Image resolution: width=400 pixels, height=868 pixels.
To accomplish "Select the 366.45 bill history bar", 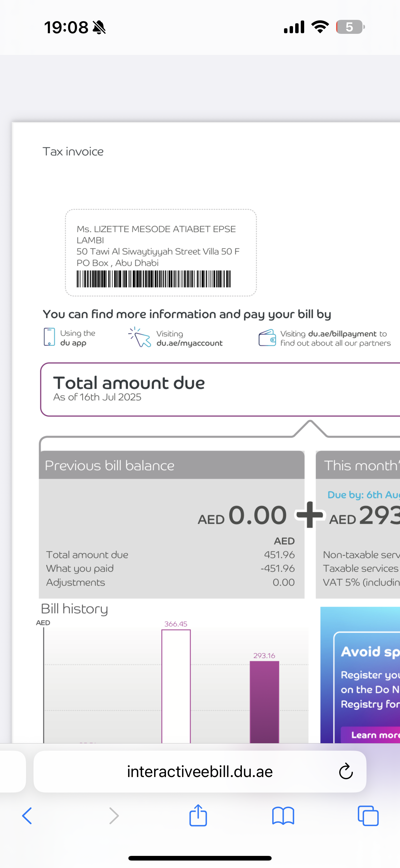I will [x=176, y=686].
